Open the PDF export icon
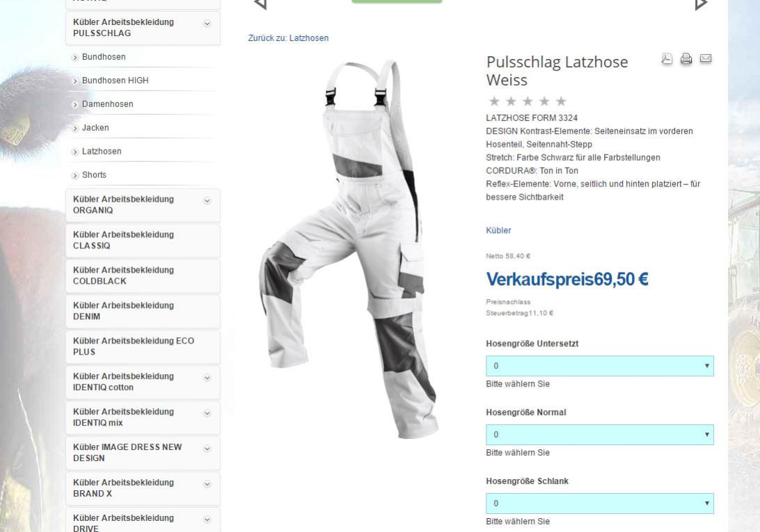The width and height of the screenshot is (760, 532). click(667, 58)
